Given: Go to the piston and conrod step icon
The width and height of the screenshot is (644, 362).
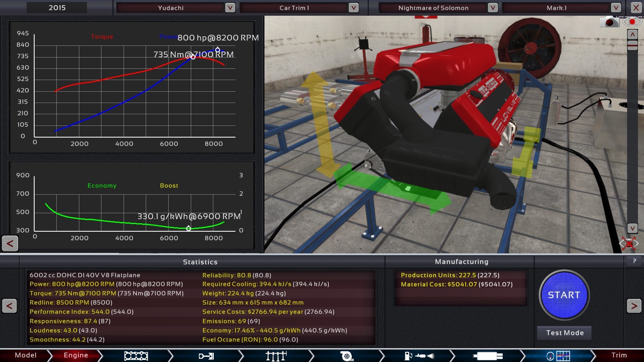Looking at the screenshot, I should coord(206,356).
